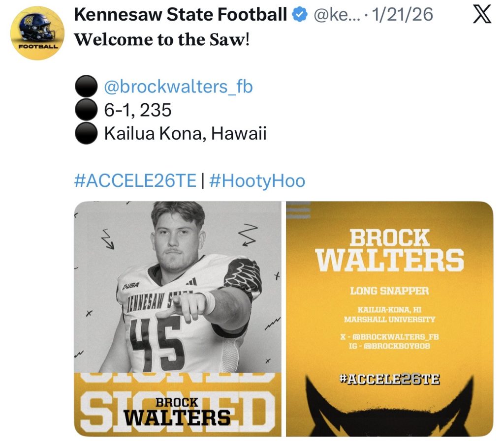Click the black circle beside 6-1, 235
Screen dimensions: 504x445
(x=86, y=110)
